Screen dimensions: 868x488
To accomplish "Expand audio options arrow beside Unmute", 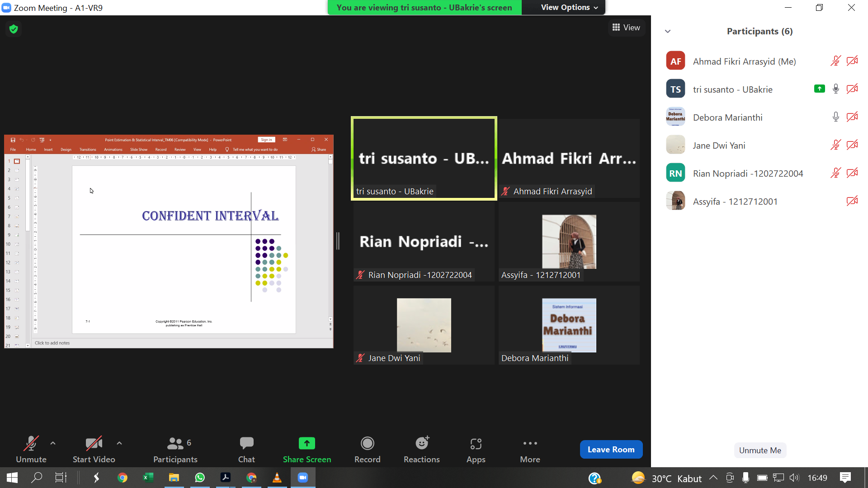I will coord(53,443).
